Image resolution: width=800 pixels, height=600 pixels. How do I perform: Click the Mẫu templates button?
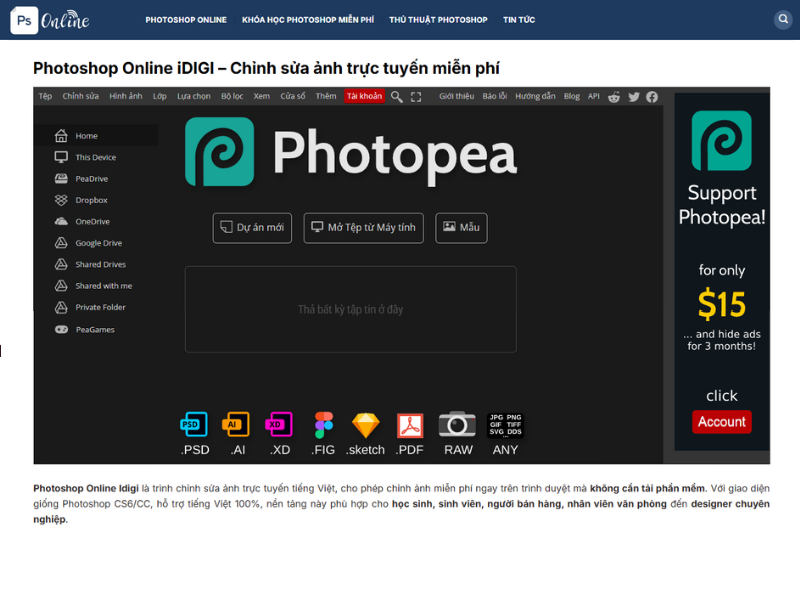461,228
